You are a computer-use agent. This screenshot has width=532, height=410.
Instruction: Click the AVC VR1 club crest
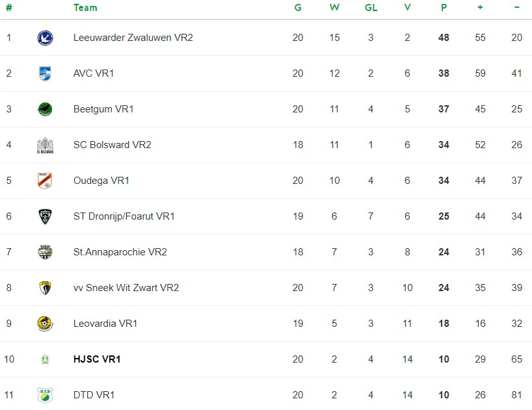(45, 73)
